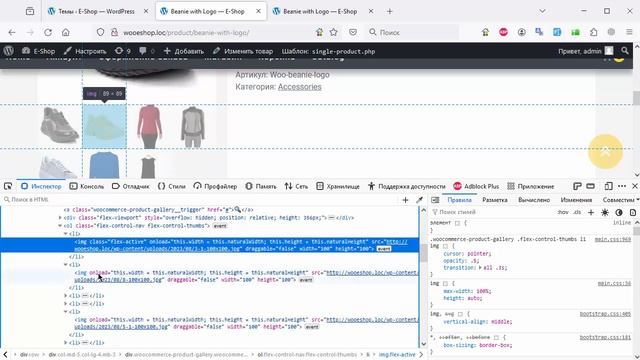The height and width of the screenshot is (360, 640).
Task: Switch to Изменения changes side tab
Action: coord(576,200)
